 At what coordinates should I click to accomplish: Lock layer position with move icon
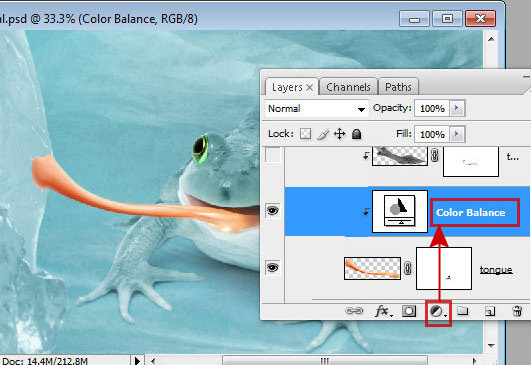(339, 134)
